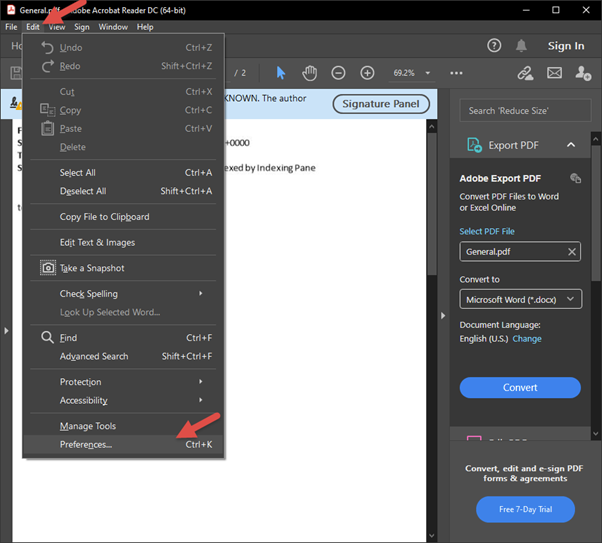Open the Help menu
602x543 pixels.
145,27
